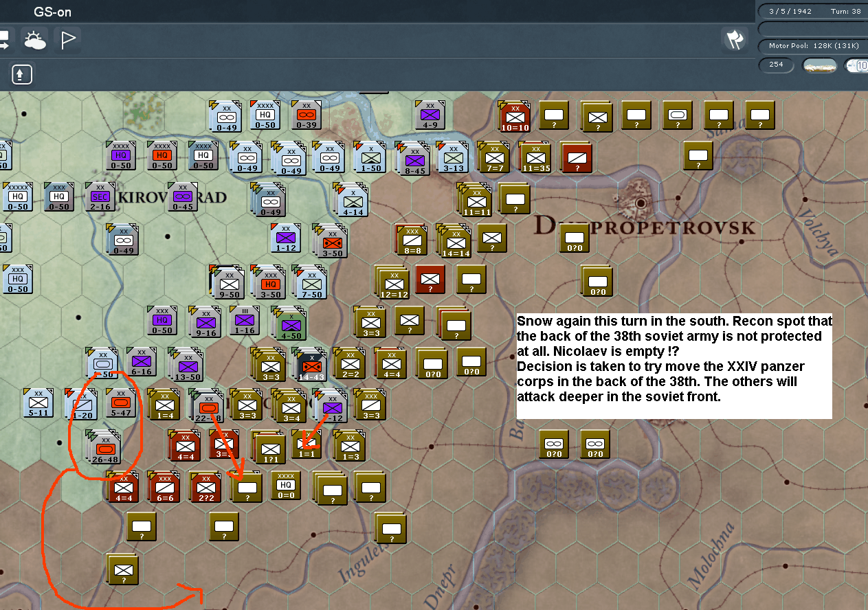Select the red Soviet unit 2?2
Screen dimensions: 868x610
click(x=205, y=486)
